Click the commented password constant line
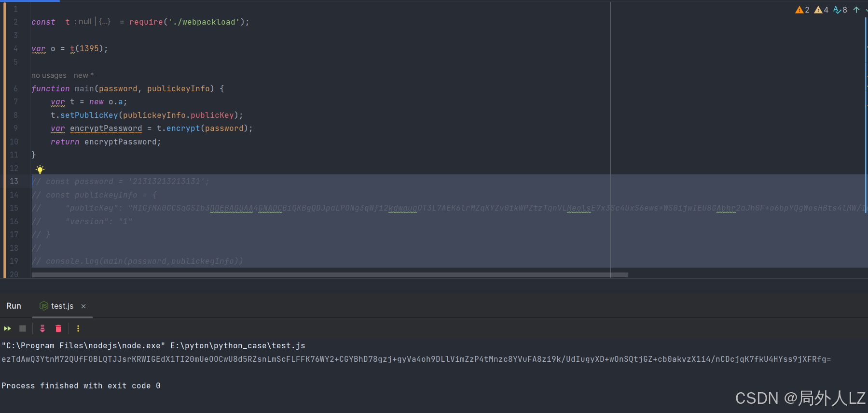This screenshot has width=868, height=413. point(121,181)
